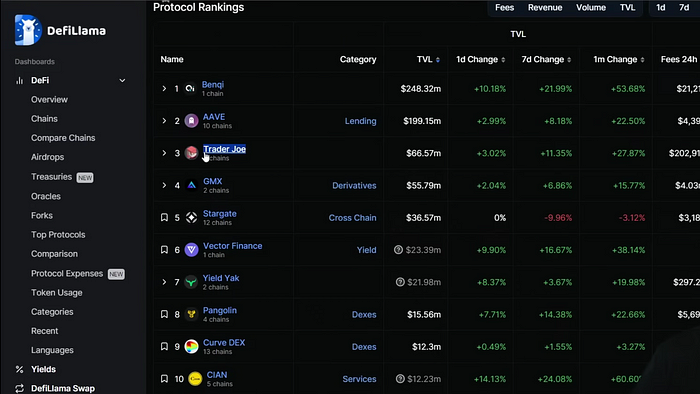Open the Treasuries sidebar page
The image size is (700, 394).
coord(51,177)
